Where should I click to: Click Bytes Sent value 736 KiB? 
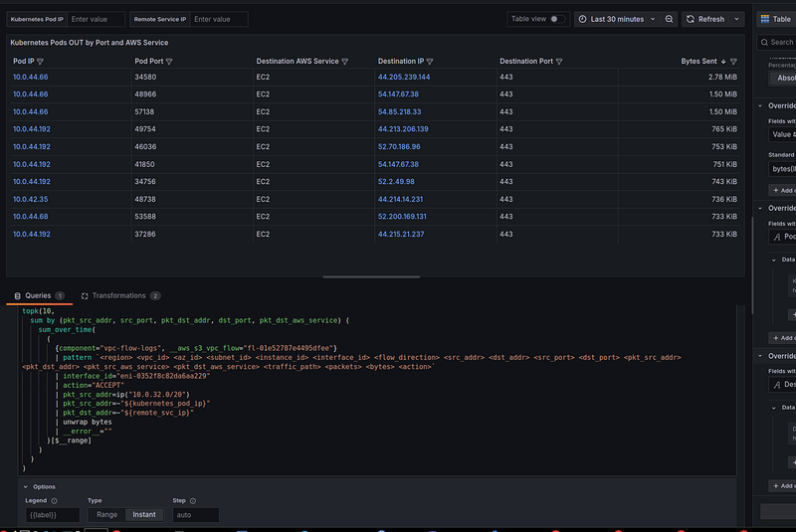(724, 199)
